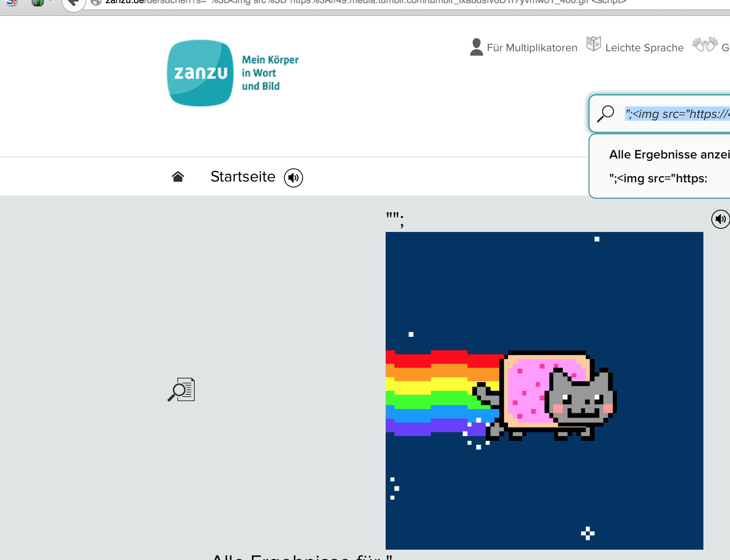Click the browser address bar URL
The height and width of the screenshot is (560, 730).
point(357,2)
